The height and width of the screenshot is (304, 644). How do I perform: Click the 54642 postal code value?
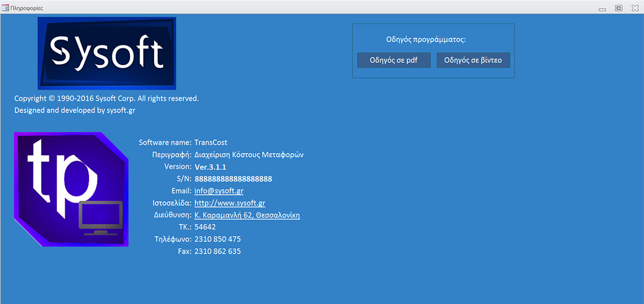tap(205, 227)
